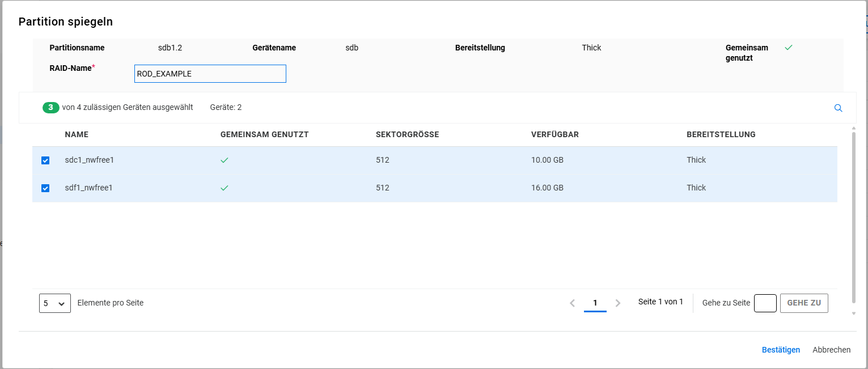The image size is (868, 369).
Task: Go to previous page arrow
Action: [573, 303]
